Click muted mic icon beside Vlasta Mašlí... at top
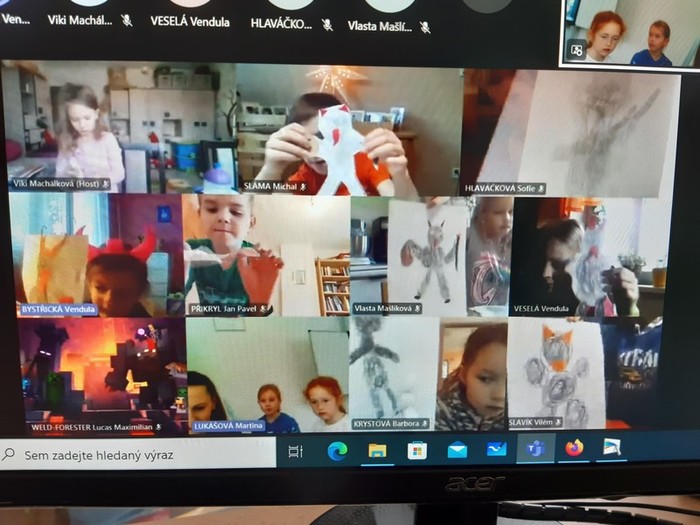Image resolution: width=700 pixels, height=525 pixels. coord(425,28)
